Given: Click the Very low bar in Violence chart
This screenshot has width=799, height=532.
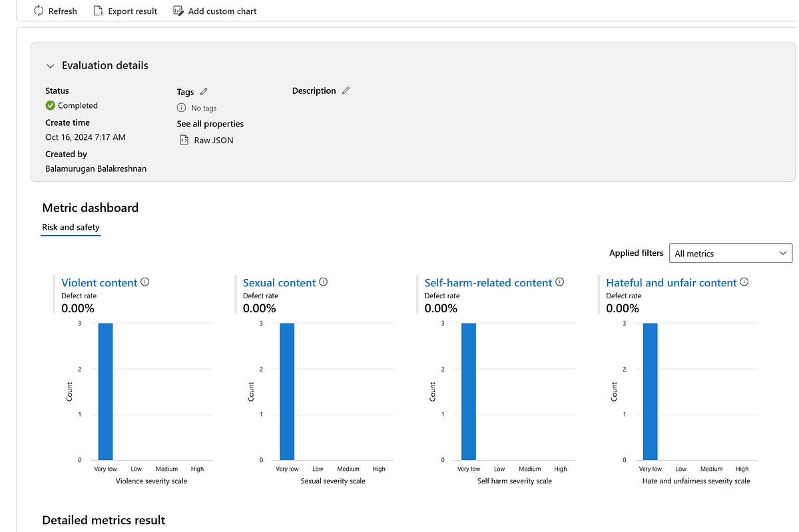Looking at the screenshot, I should (x=105, y=391).
